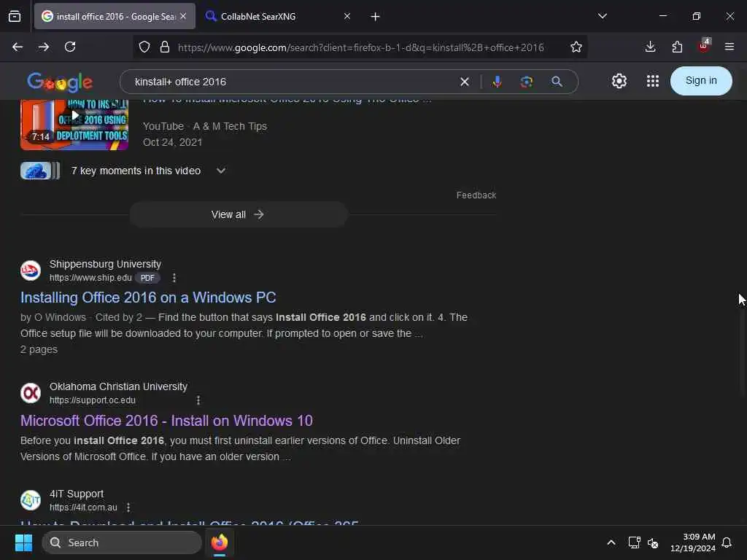Open Firefox recent browsing sidebar icon
Viewport: 747px width, 560px height.
coord(15,16)
